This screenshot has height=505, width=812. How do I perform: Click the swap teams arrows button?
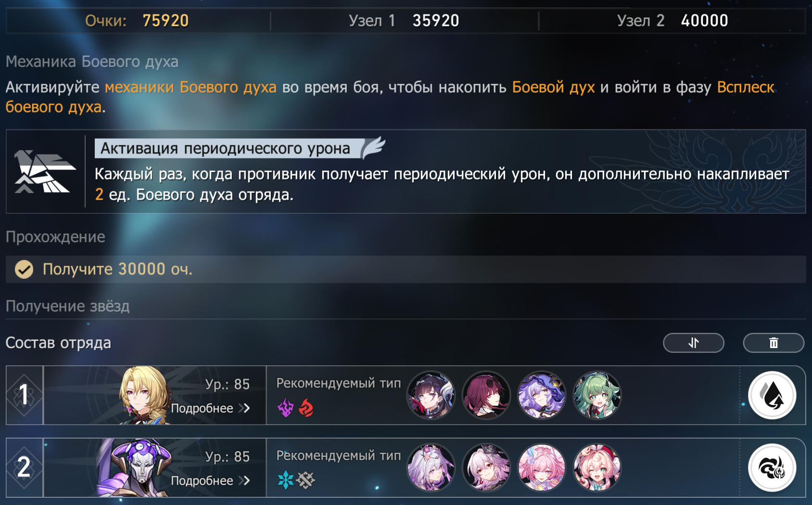tap(693, 343)
